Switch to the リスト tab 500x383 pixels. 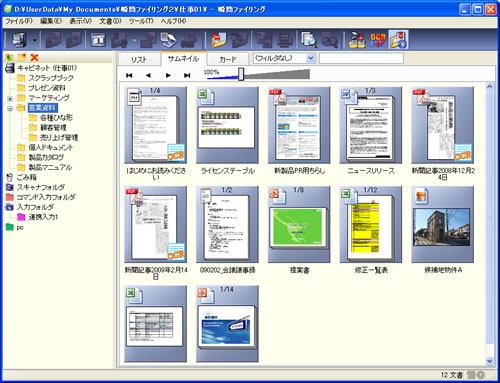click(x=139, y=59)
